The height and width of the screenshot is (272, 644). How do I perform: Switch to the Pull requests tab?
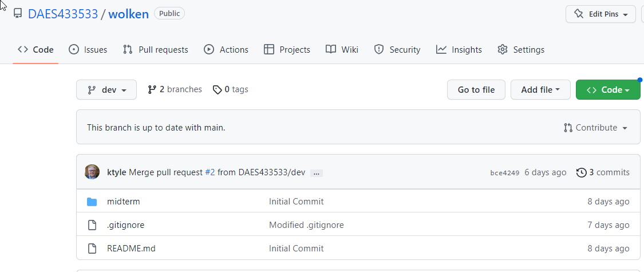155,50
